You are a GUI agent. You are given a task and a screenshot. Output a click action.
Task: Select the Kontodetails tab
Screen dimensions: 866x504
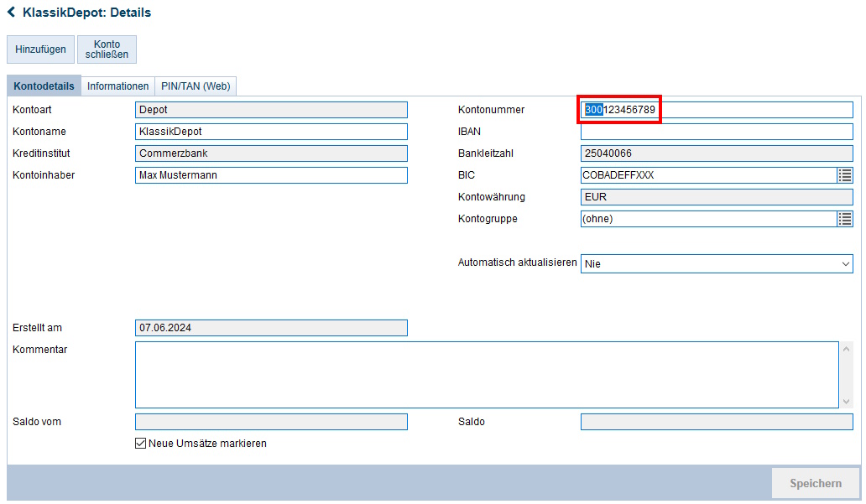click(43, 86)
